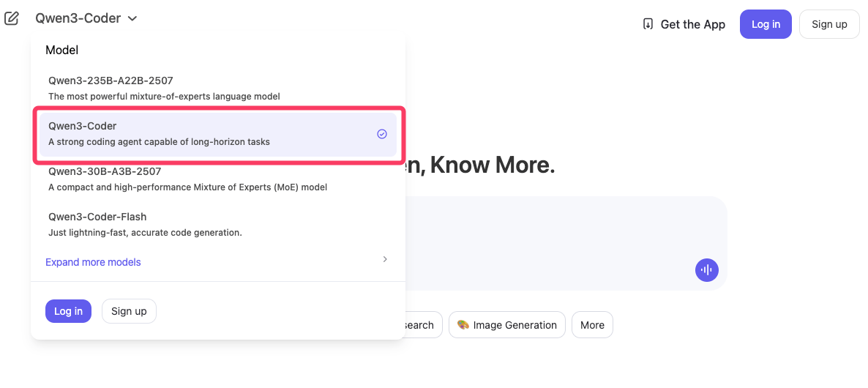The width and height of the screenshot is (868, 388).
Task: Click Sign up inside the model dropdown
Action: pos(129,311)
